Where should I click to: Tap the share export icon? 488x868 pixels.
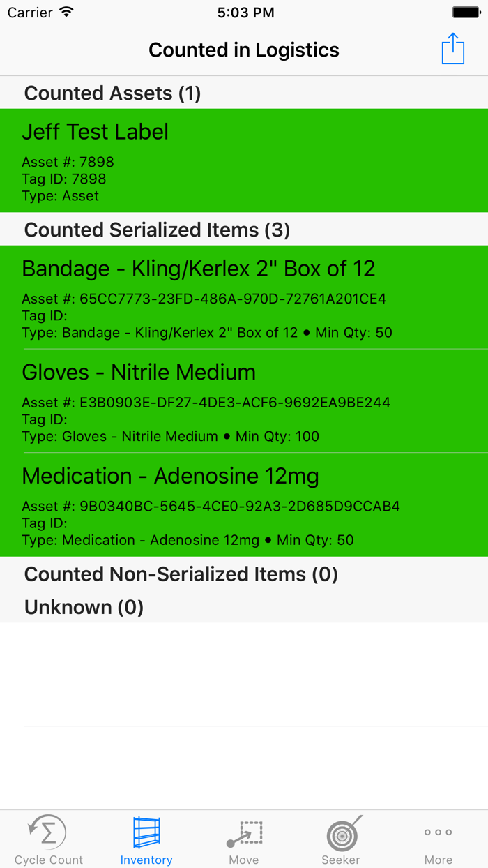point(452,50)
